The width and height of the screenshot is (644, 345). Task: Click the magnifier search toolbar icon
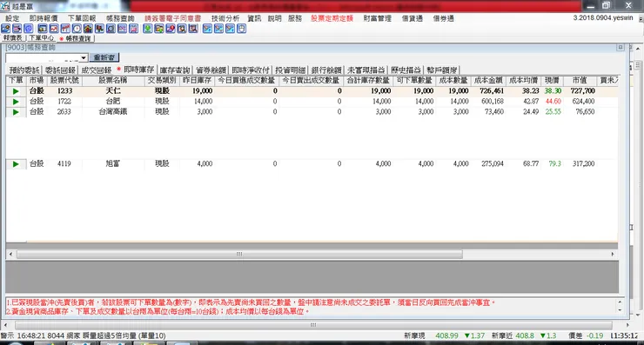pos(111,29)
